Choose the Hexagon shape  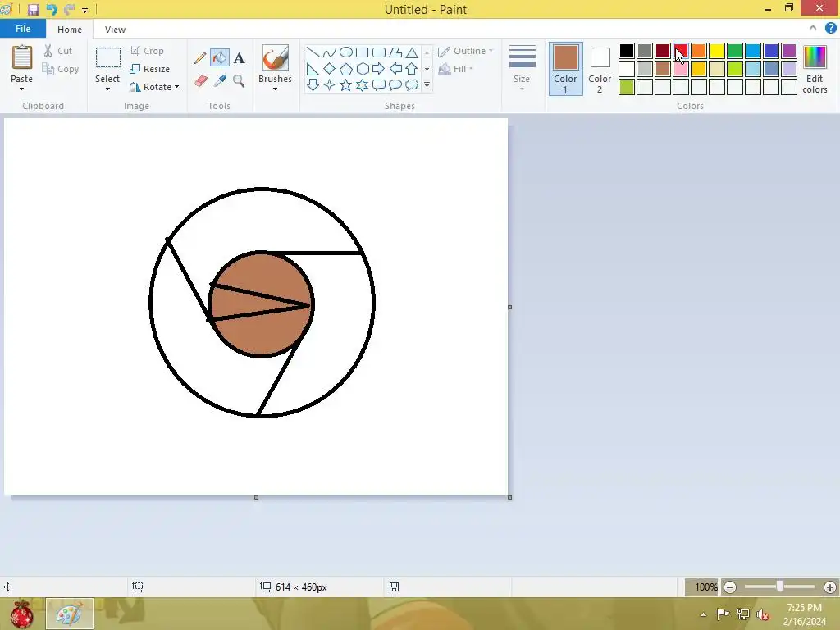tap(362, 69)
